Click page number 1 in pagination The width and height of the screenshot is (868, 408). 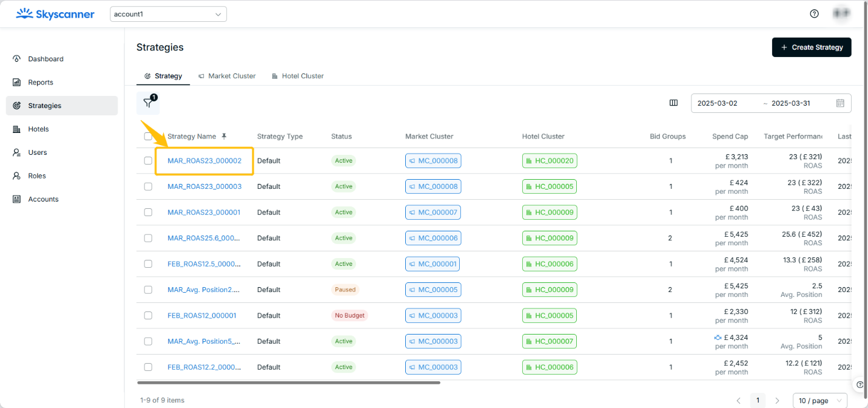tap(758, 401)
